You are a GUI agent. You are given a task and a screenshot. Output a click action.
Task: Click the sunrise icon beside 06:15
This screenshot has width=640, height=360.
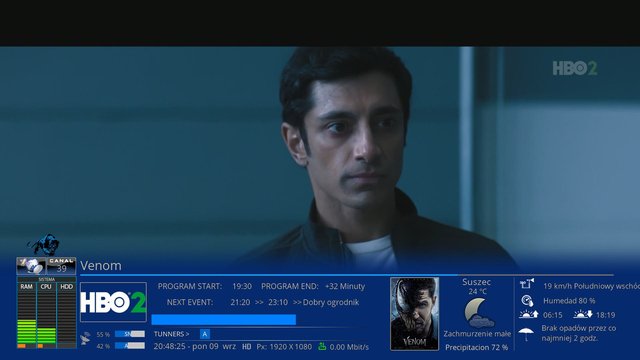tap(529, 314)
